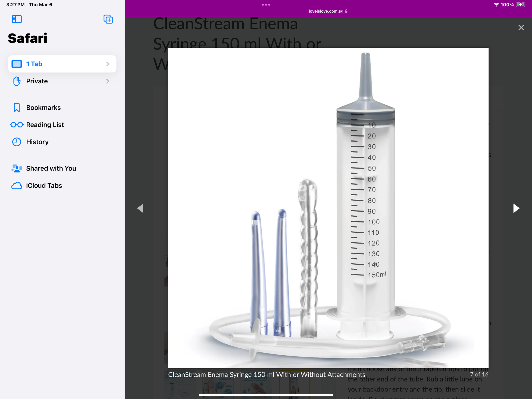Tap the home indicator bar

click(266, 395)
